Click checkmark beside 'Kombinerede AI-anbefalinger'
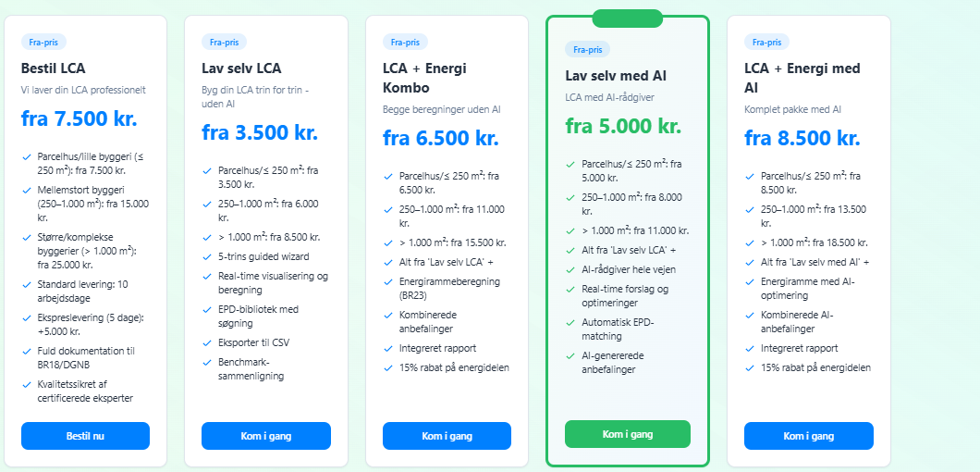This screenshot has height=472, width=980. [x=750, y=315]
